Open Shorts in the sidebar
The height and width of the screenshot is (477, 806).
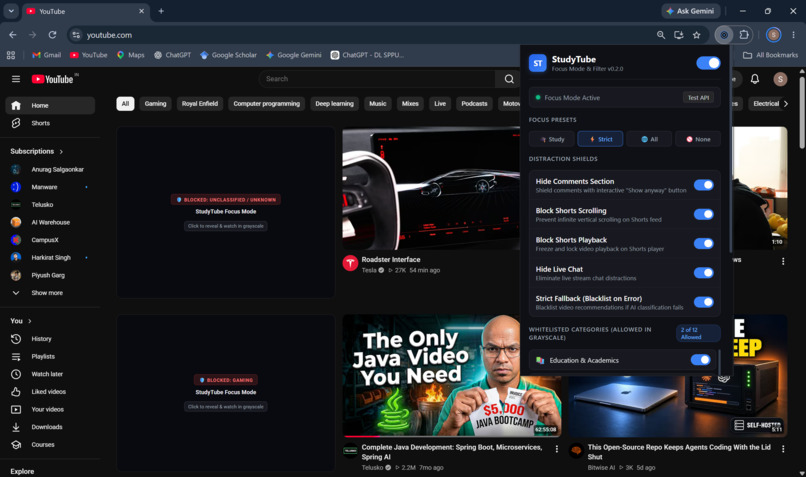50,123
